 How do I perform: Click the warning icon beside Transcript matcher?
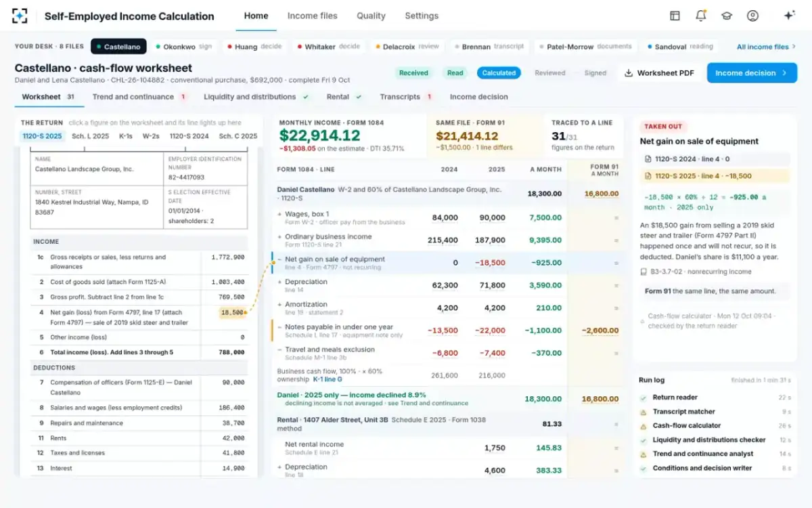(643, 412)
